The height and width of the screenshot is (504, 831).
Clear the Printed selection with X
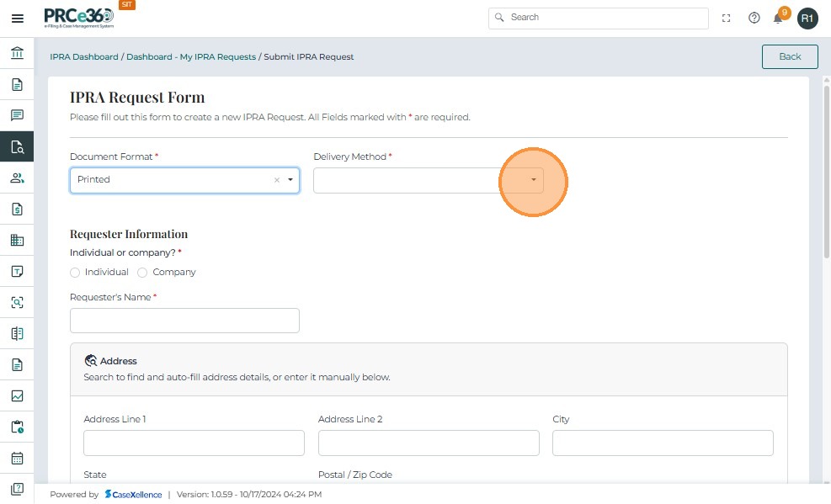click(x=277, y=180)
